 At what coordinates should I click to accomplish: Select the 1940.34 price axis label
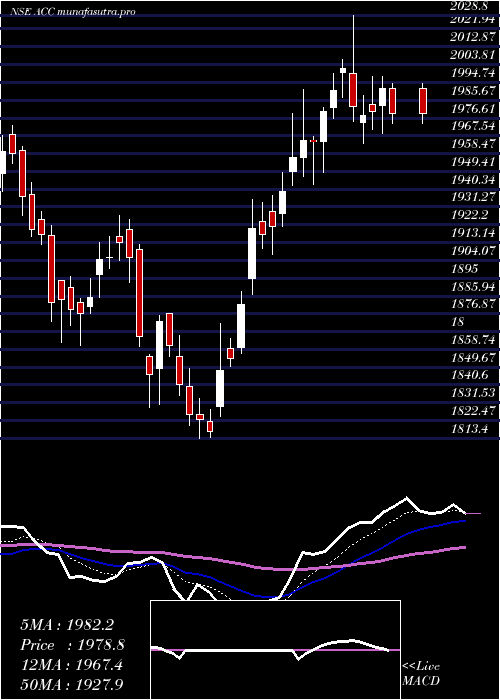pyautogui.click(x=474, y=179)
